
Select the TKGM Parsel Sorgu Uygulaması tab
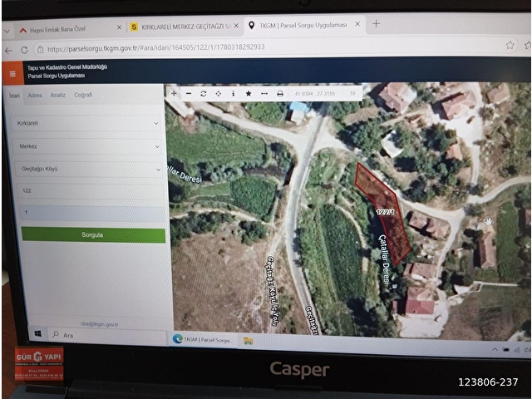click(303, 25)
